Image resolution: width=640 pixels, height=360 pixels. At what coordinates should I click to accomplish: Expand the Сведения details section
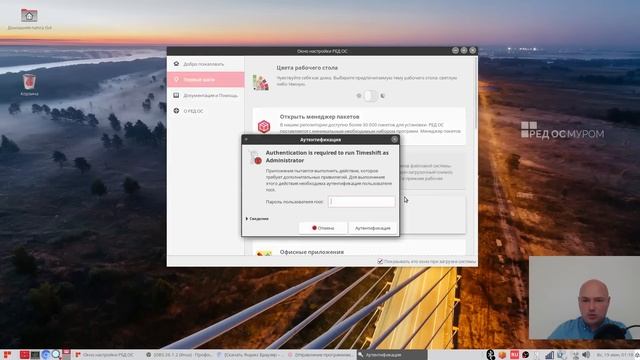click(257, 219)
